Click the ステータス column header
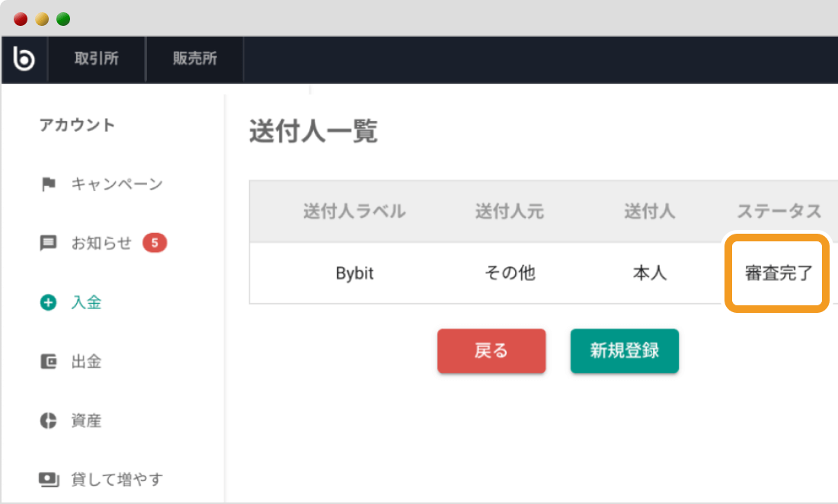This screenshot has width=838, height=504. (779, 212)
